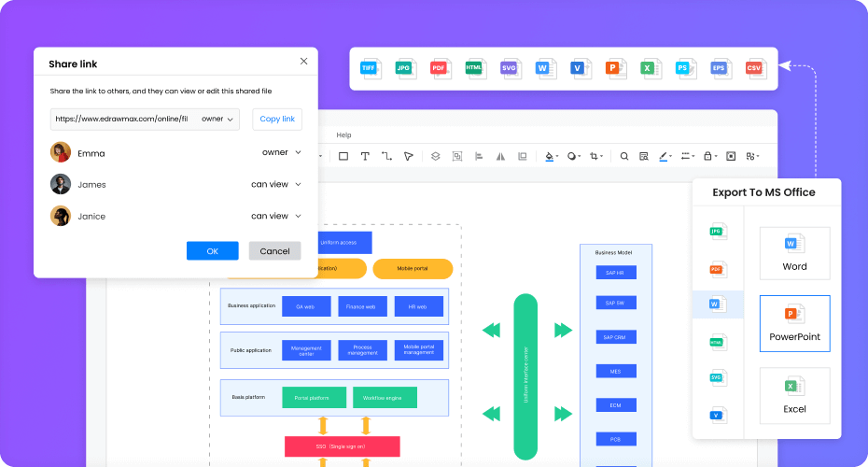Choose the Excel export card

794,395
